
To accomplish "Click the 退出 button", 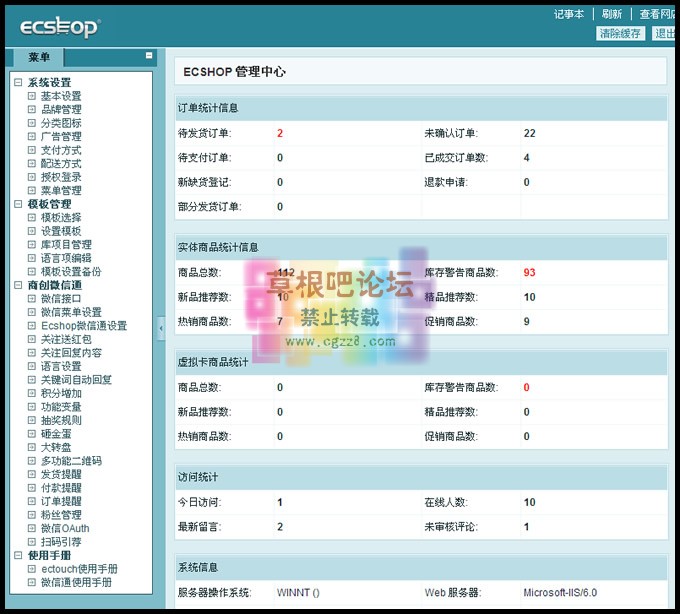I will [x=664, y=33].
